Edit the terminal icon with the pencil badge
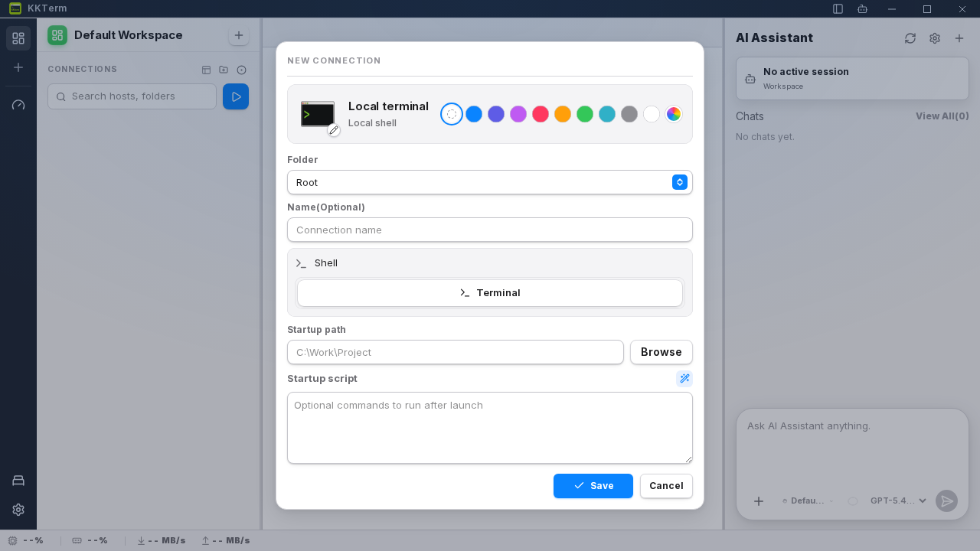 (x=334, y=130)
